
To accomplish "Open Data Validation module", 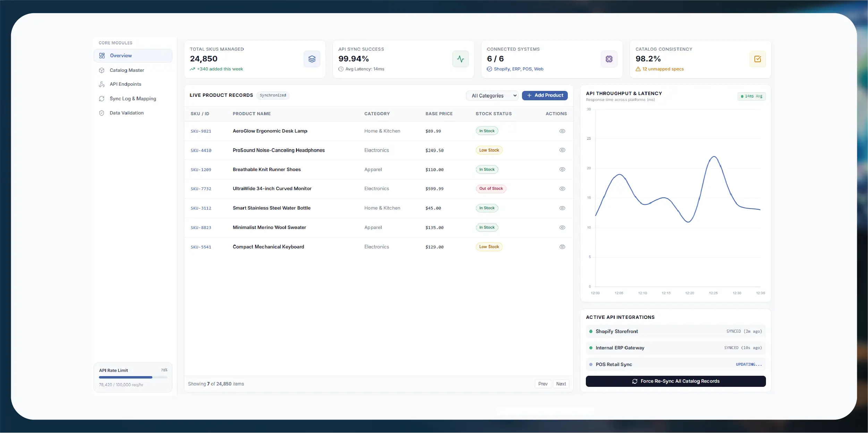I will point(133,113).
